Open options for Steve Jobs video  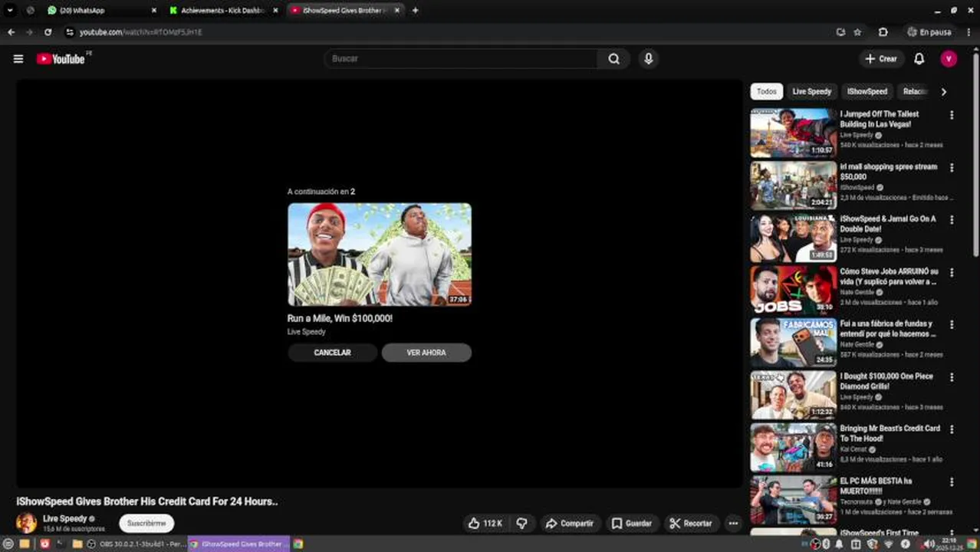tap(952, 272)
